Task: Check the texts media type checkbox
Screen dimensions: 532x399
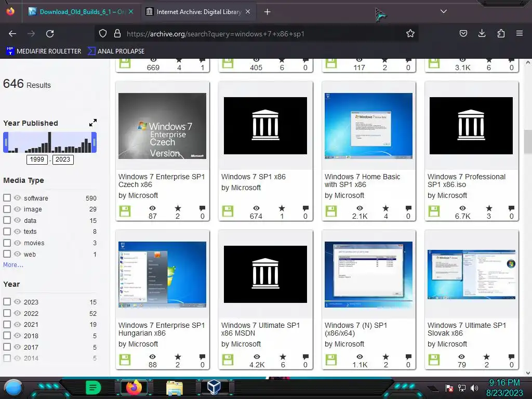Action: [7, 231]
